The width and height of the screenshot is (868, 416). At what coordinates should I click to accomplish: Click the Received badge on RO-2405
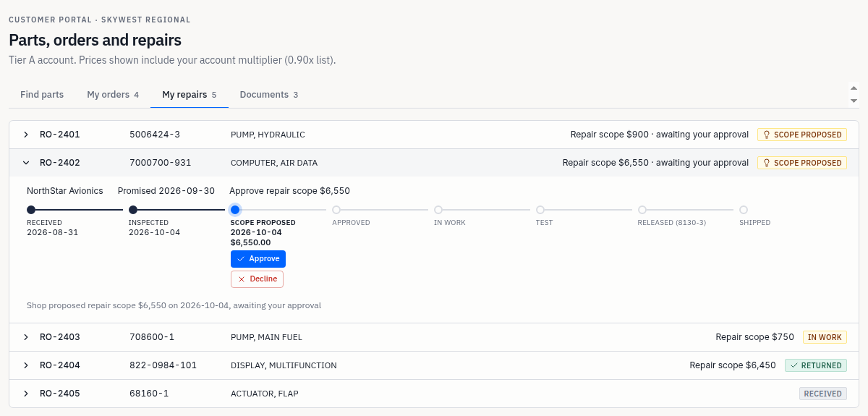(823, 394)
